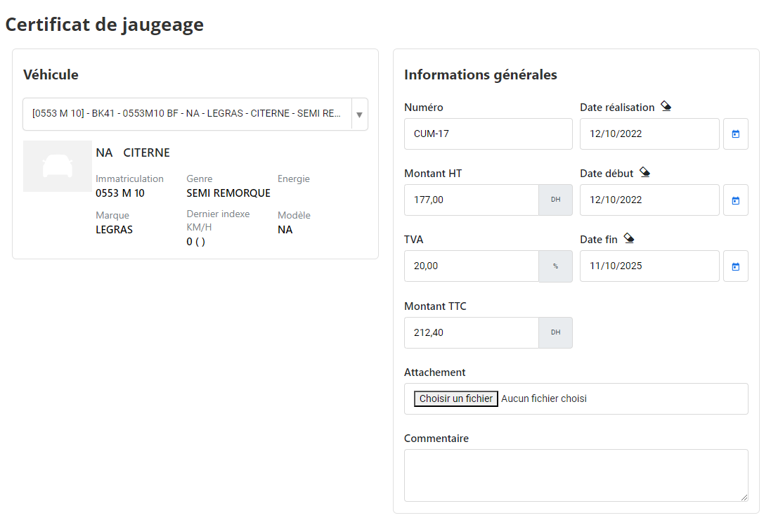
Task: Click the Date réalisation field 12/10/2022
Action: pyautogui.click(x=649, y=134)
